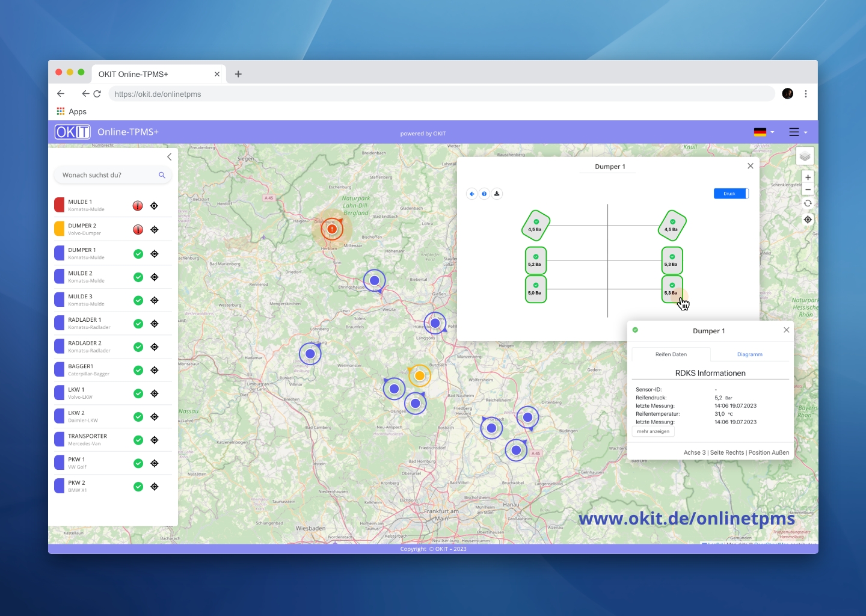Reload the browser page
This screenshot has height=616, width=866.
97,94
